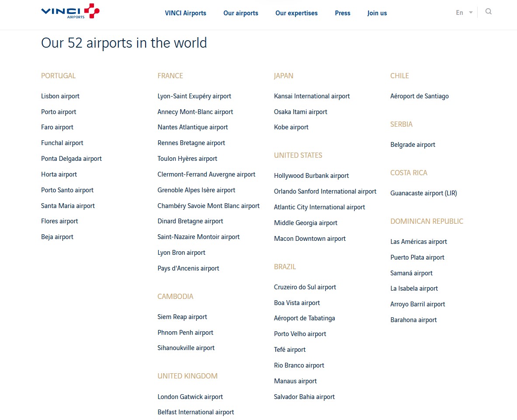This screenshot has height=420, width=517.
Task: Open Manaus airport link
Action: [295, 382]
